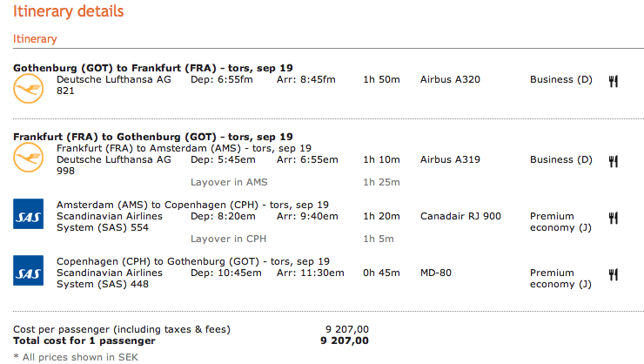
Task: Click the SAS logo for flight 554
Action: pos(28,213)
